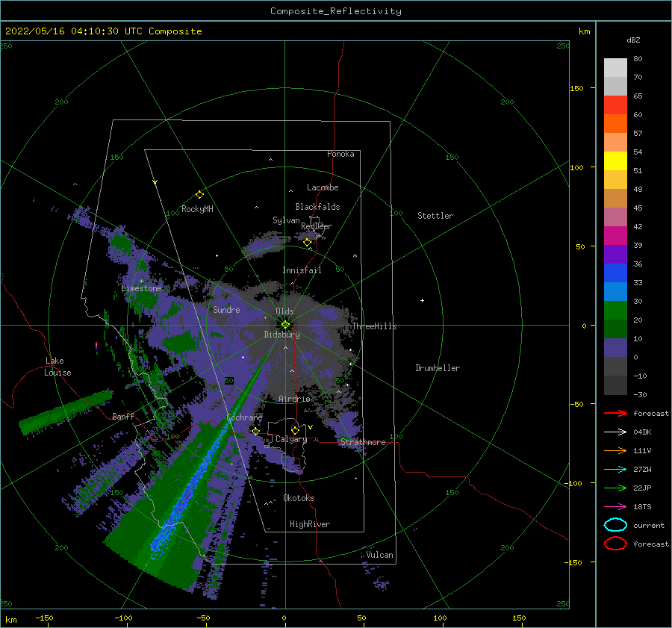
Task: Click the Lacombe city label
Action: coord(323,187)
